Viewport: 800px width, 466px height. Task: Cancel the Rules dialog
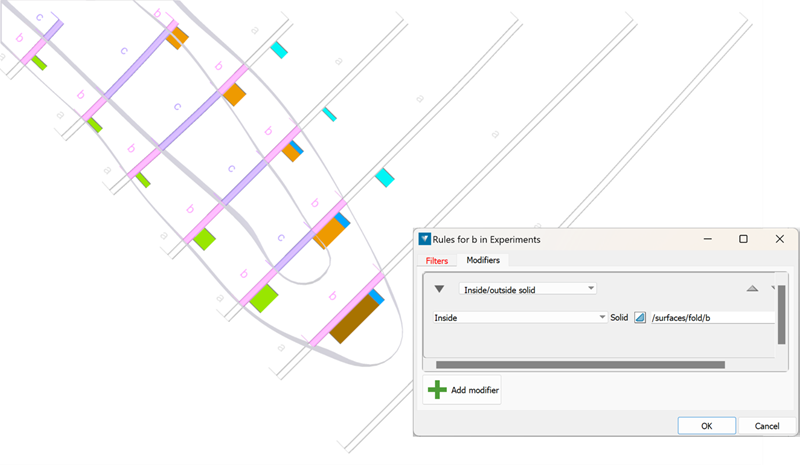coord(767,426)
